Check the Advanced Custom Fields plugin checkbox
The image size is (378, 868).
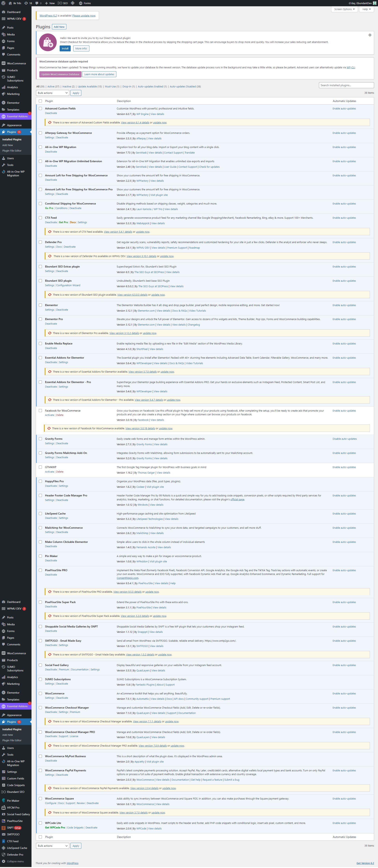[x=40, y=108]
